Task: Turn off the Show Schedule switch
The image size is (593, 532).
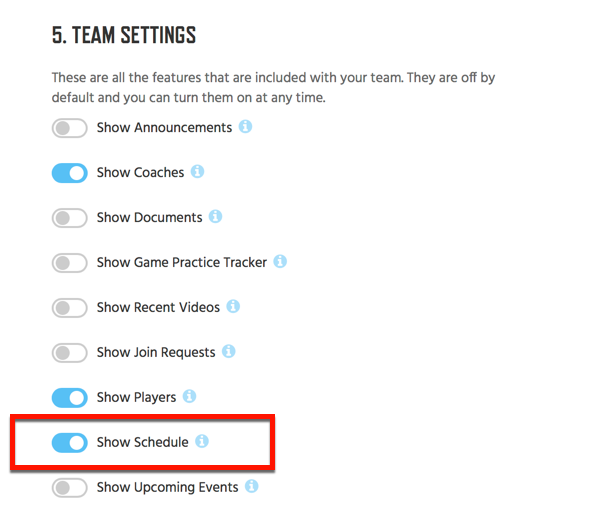Action: point(70,443)
